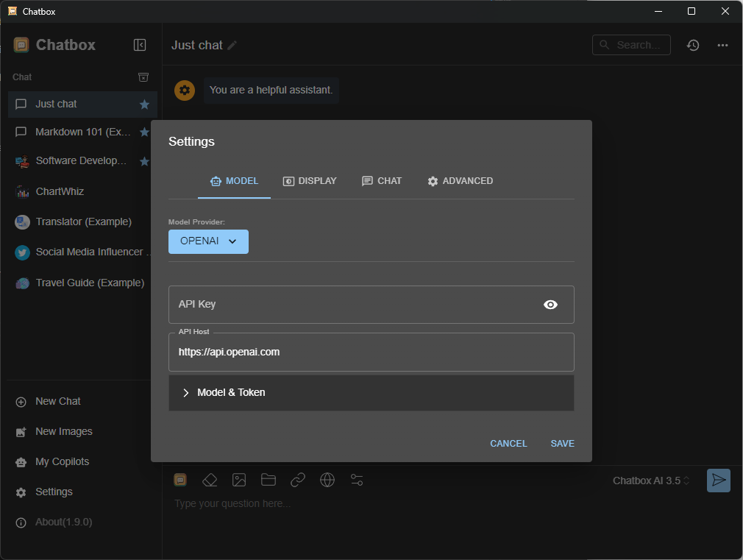Select the Just chat conversation
This screenshot has height=560, width=743.
82,104
